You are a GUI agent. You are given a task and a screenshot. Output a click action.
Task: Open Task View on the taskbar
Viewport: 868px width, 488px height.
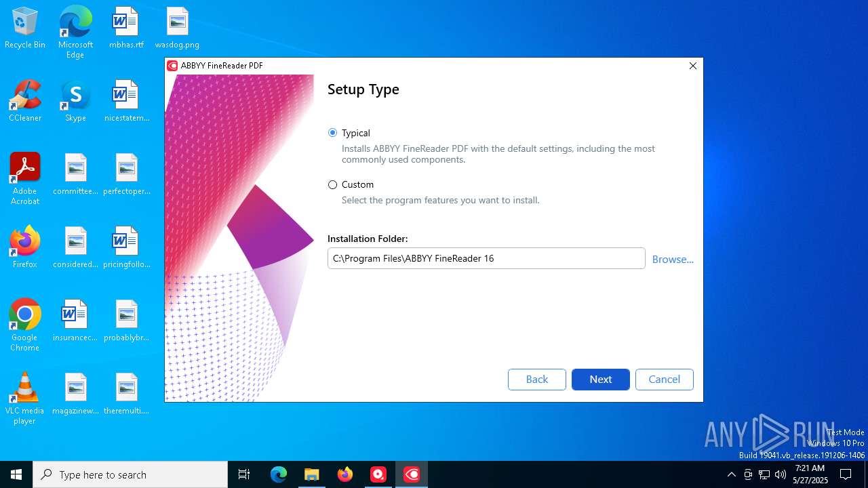244,474
